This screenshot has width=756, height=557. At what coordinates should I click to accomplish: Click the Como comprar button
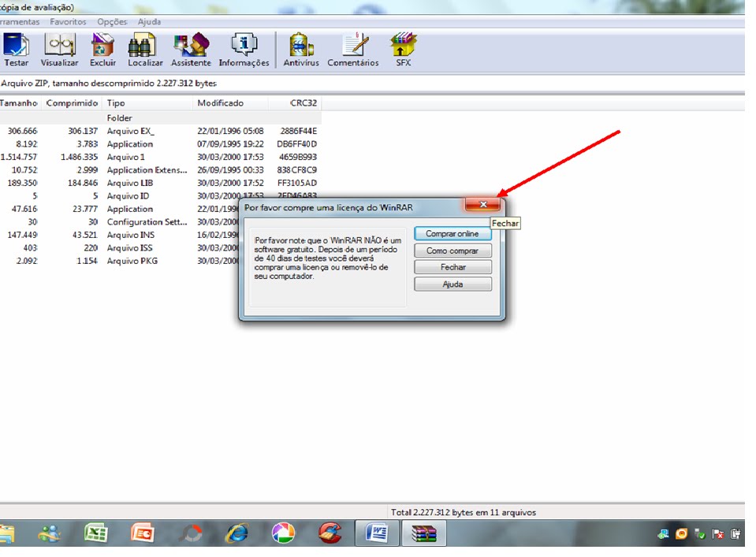point(452,251)
